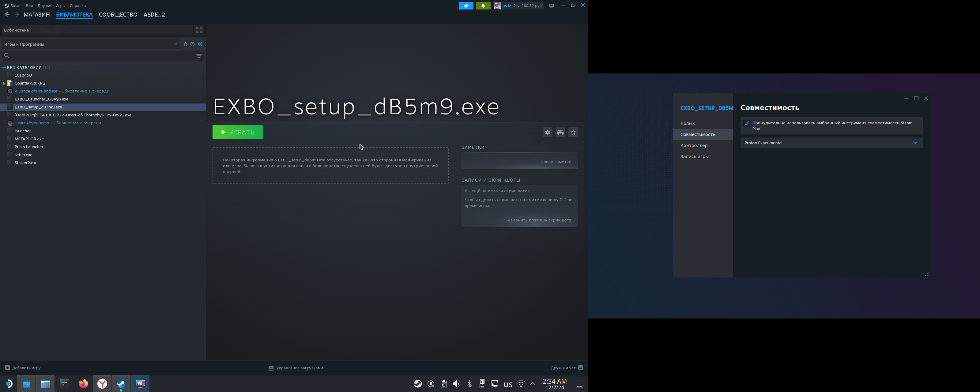The image size is (980, 392).
Task: Go to the МАГАЗИН tab
Action: [36, 14]
